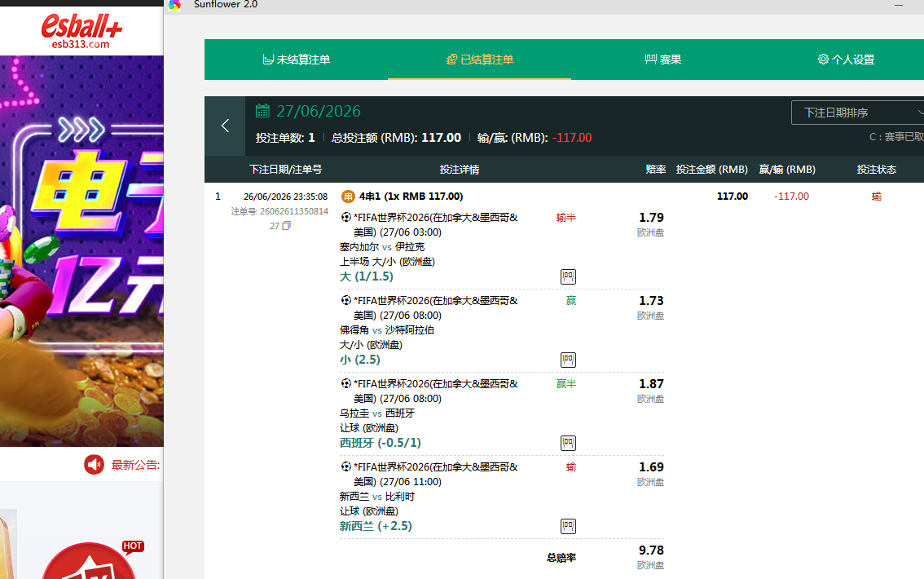Viewport: 924px width, 579px height.
Task: Go back with the left chevron arrow
Action: [x=225, y=126]
